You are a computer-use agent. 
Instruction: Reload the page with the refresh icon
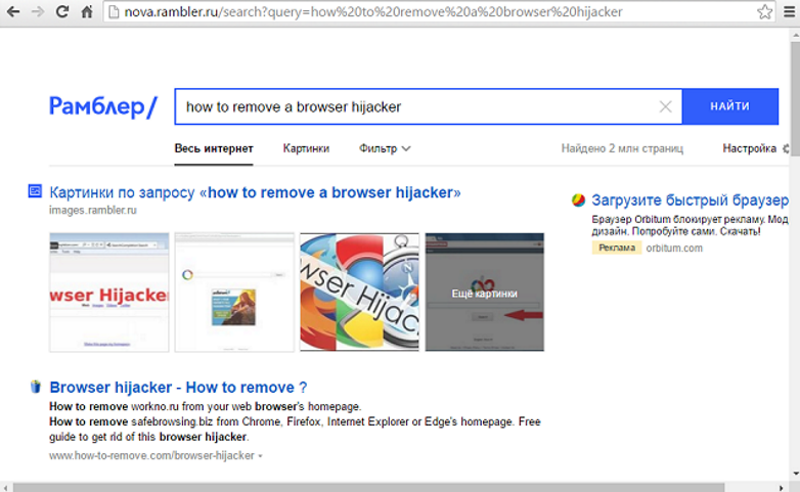click(62, 11)
